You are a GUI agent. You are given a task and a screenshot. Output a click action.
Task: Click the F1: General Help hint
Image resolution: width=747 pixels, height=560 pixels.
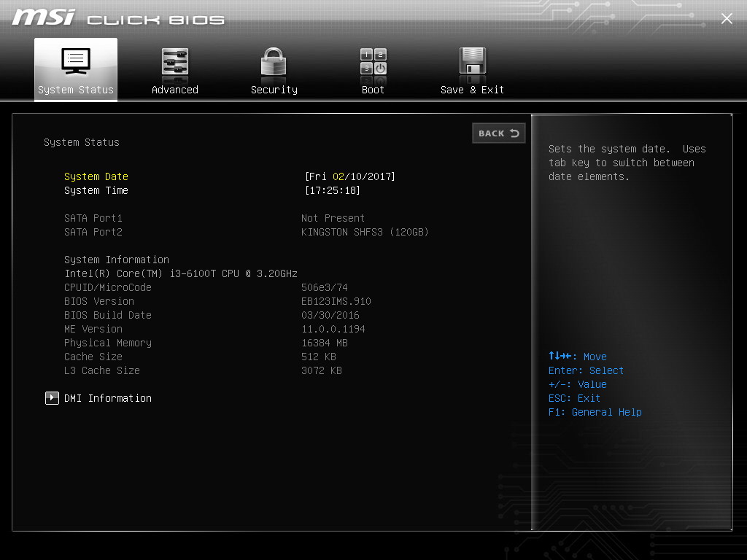pyautogui.click(x=595, y=412)
